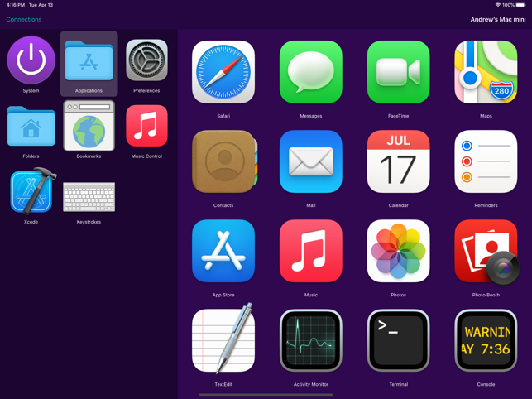Screen dimensions: 532x399
Task: Open the Preferences gear icon
Action: click(x=146, y=60)
